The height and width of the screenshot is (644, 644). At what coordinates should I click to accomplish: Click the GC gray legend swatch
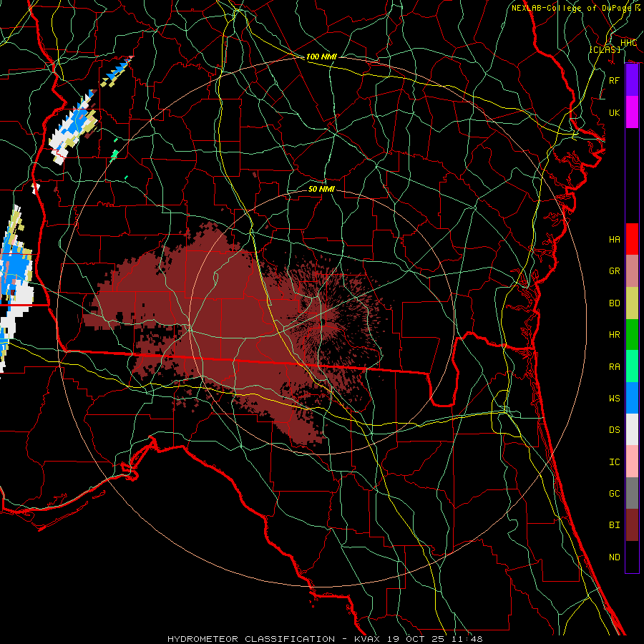pos(632,493)
